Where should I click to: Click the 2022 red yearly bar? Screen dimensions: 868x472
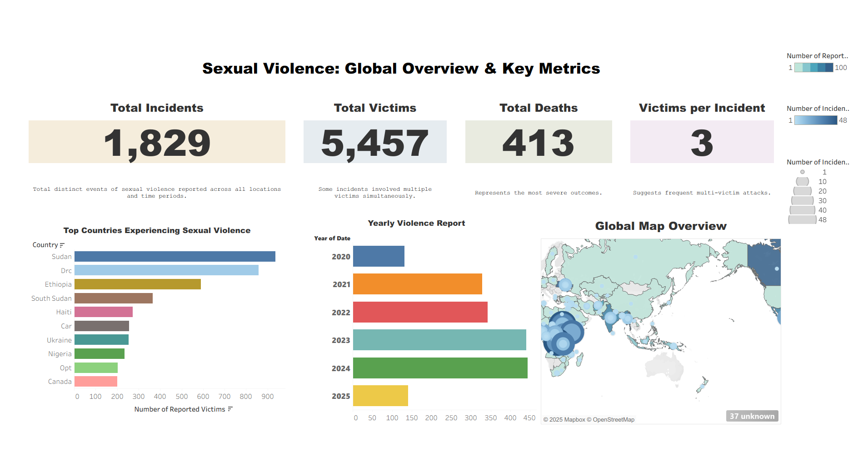tap(420, 312)
